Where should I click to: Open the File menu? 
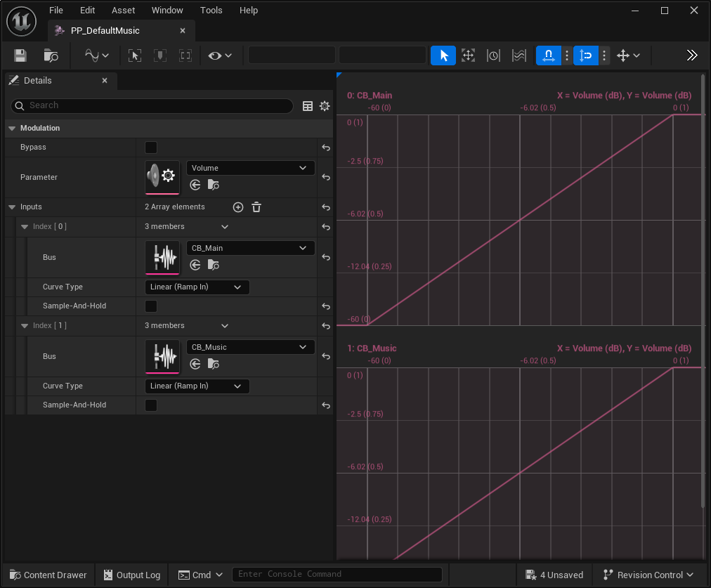pos(56,10)
